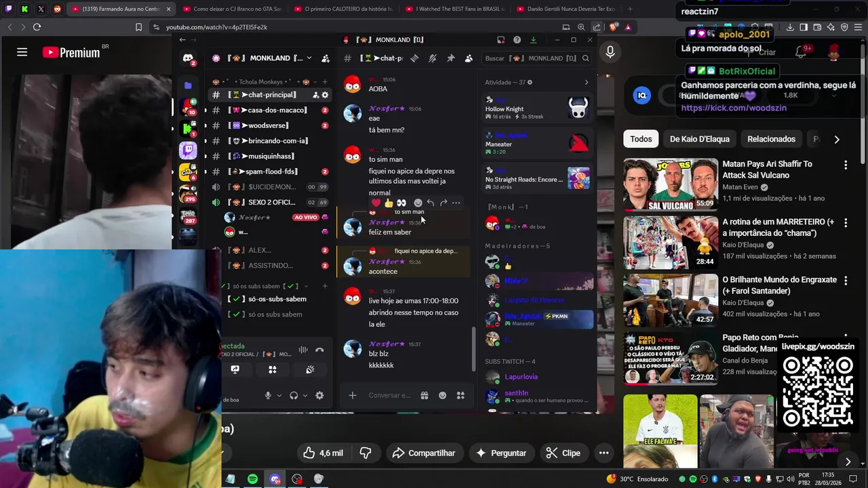Open headphone output options arrow
Viewport: 868px width, 488px height.
tap(304, 396)
